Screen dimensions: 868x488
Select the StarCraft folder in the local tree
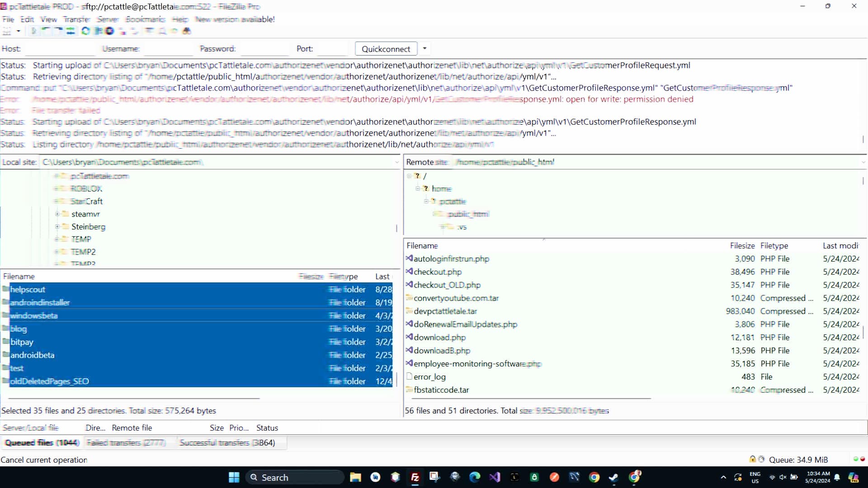click(86, 202)
